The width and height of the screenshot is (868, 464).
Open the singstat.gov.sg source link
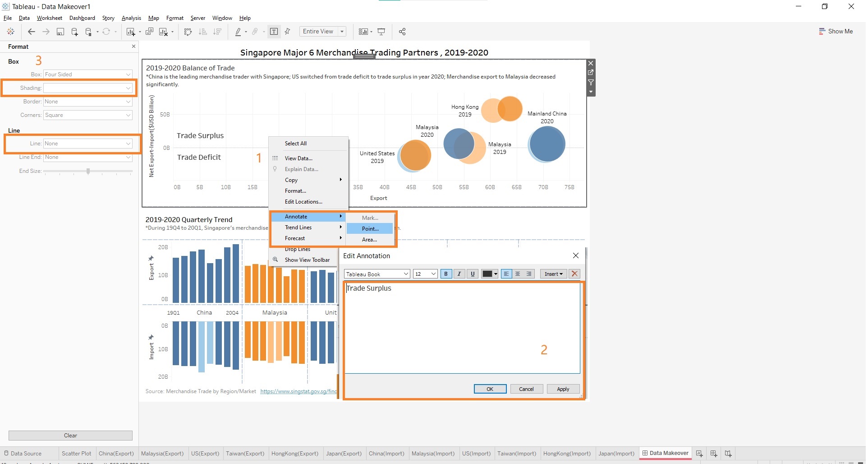pyautogui.click(x=299, y=391)
